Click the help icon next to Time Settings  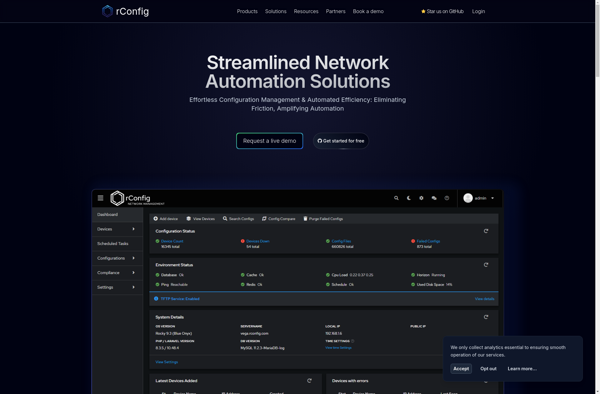353,341
